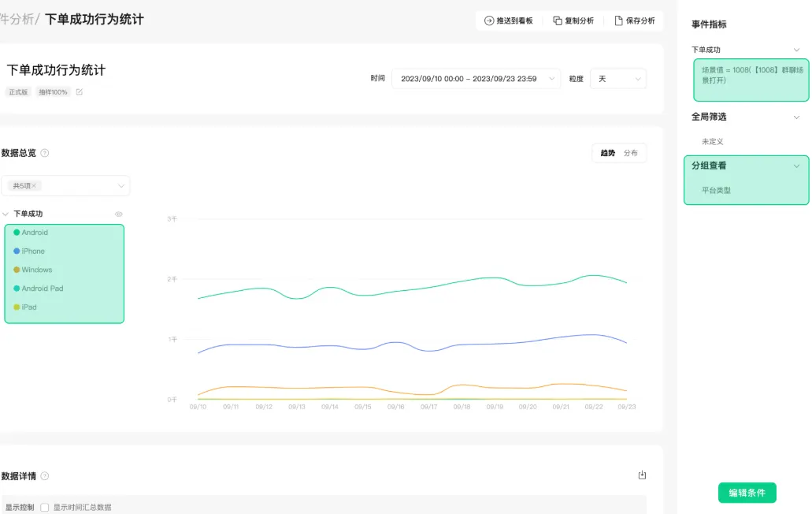Toggle the Windows legend entry
Image resolution: width=812 pixels, height=514 pixels.
(x=32, y=270)
